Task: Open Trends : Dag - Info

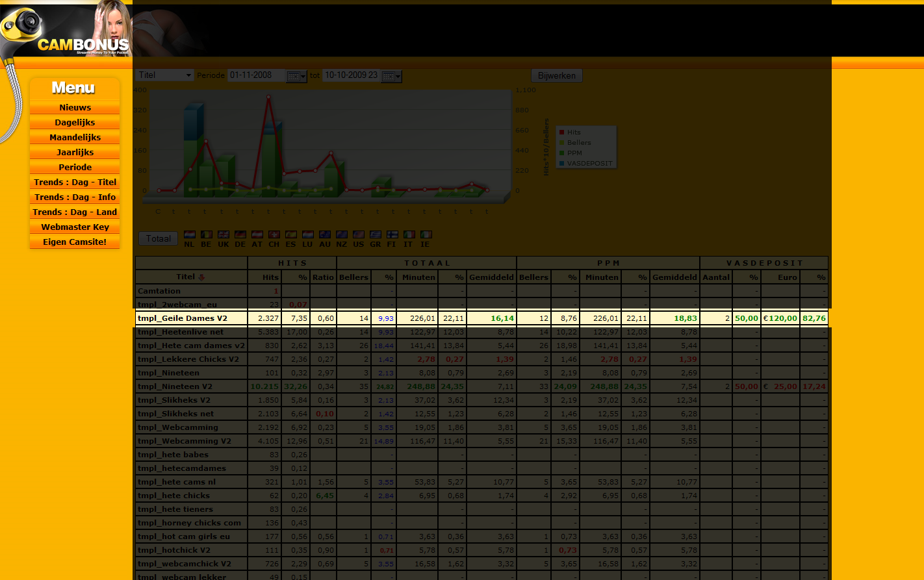Action: [x=75, y=197]
